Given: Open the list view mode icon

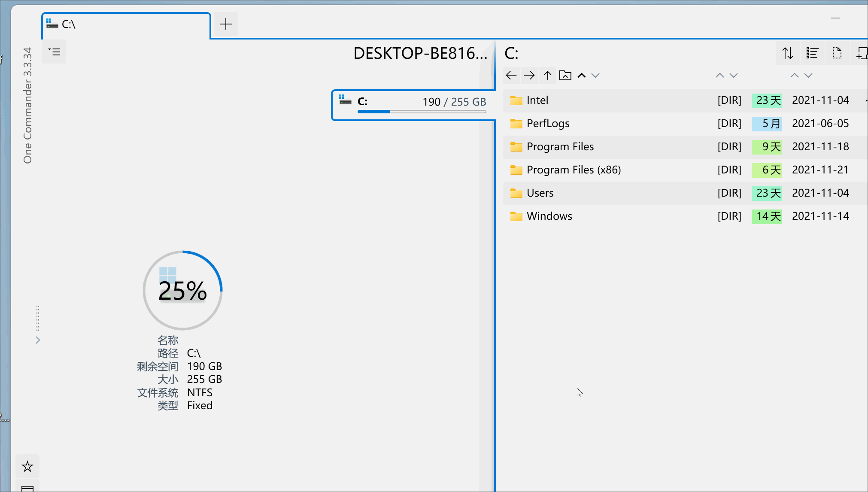Looking at the screenshot, I should click(x=812, y=53).
